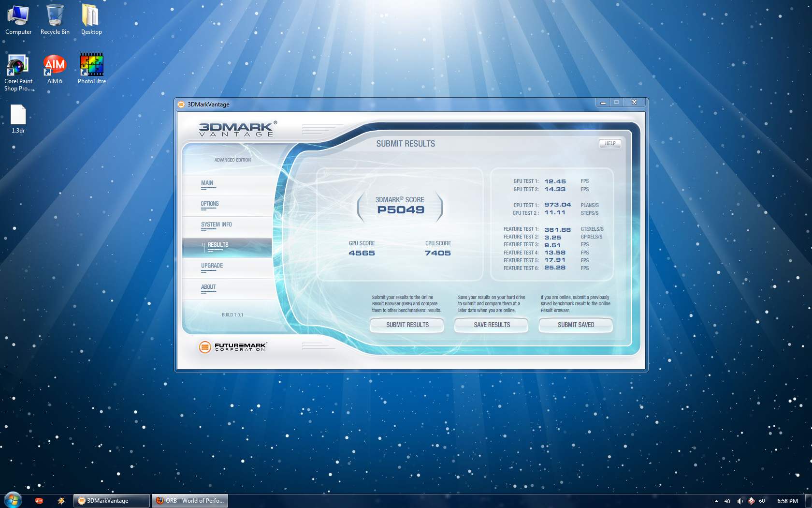The height and width of the screenshot is (508, 812).
Task: Click the SUBMIT SAVED button
Action: (576, 325)
